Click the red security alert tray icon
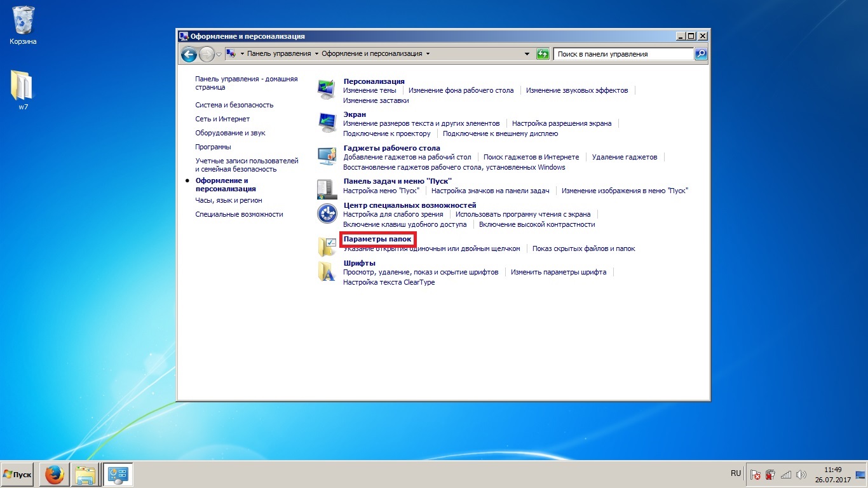 click(771, 475)
